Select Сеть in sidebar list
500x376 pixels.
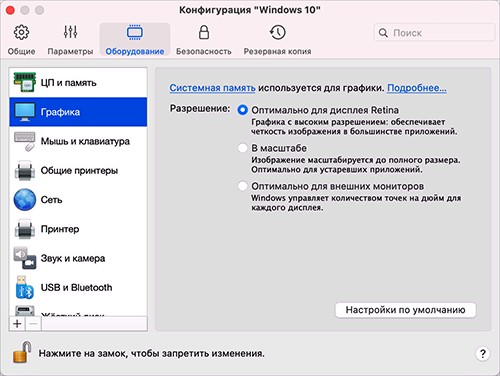pyautogui.click(x=78, y=200)
